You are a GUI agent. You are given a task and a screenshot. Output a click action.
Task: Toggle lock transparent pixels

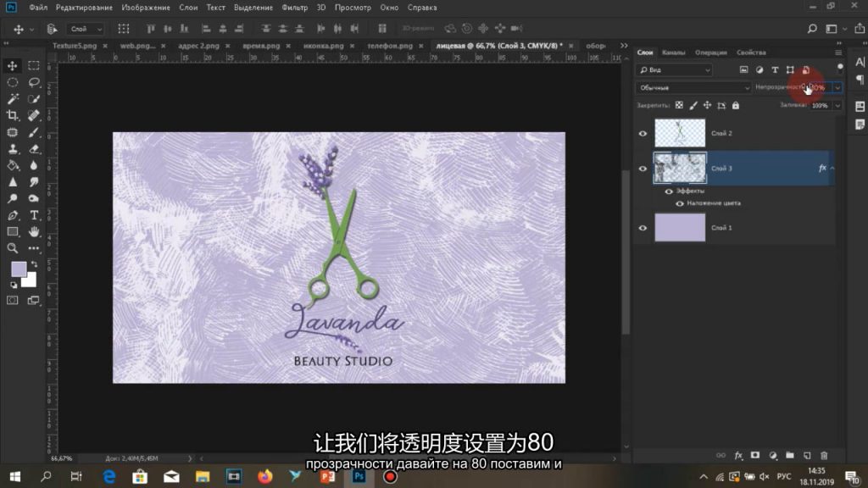(x=679, y=105)
